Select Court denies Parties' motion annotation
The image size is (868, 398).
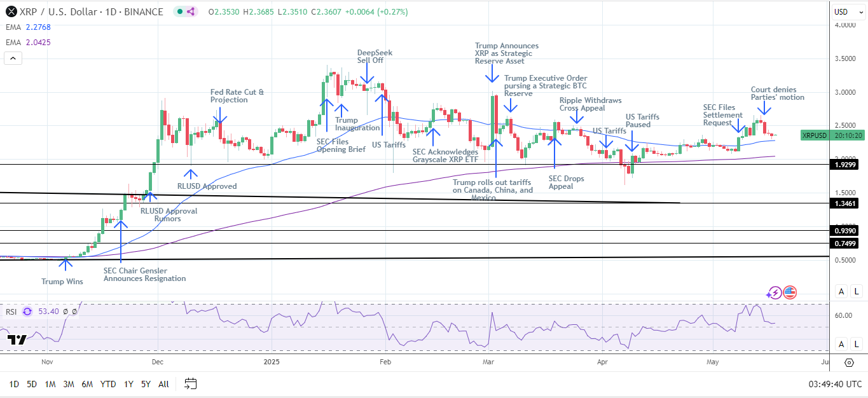click(x=777, y=93)
